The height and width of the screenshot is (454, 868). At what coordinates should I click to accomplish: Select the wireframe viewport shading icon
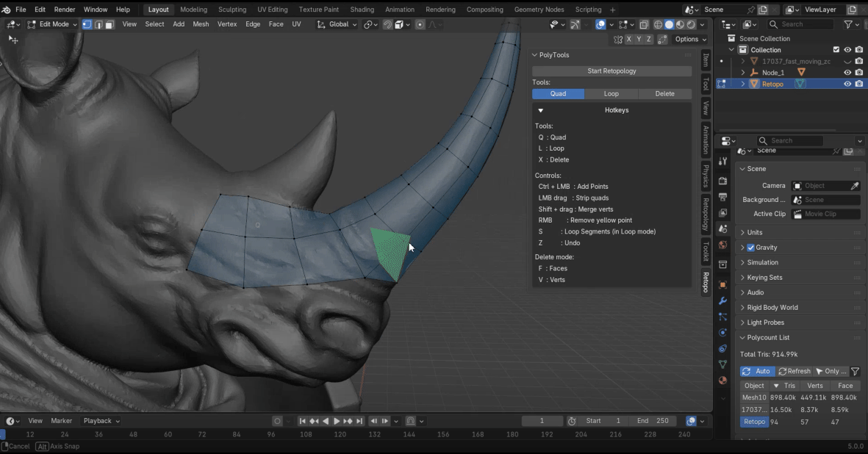[658, 24]
